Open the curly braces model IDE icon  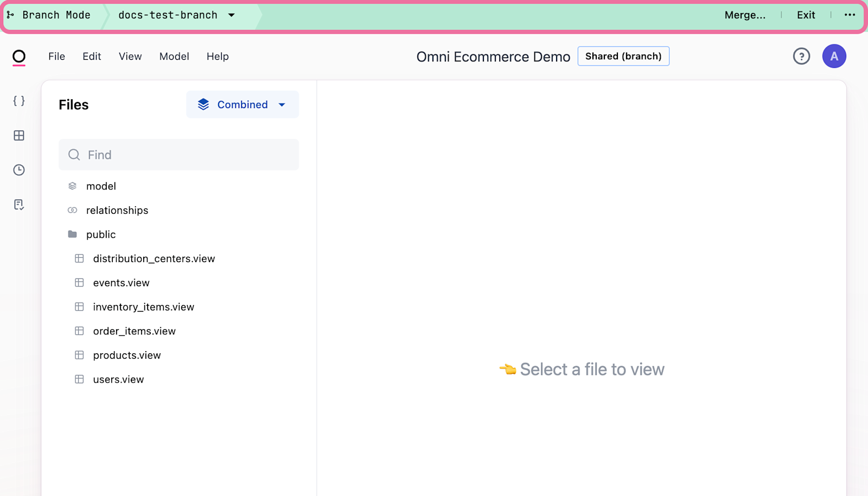(19, 101)
